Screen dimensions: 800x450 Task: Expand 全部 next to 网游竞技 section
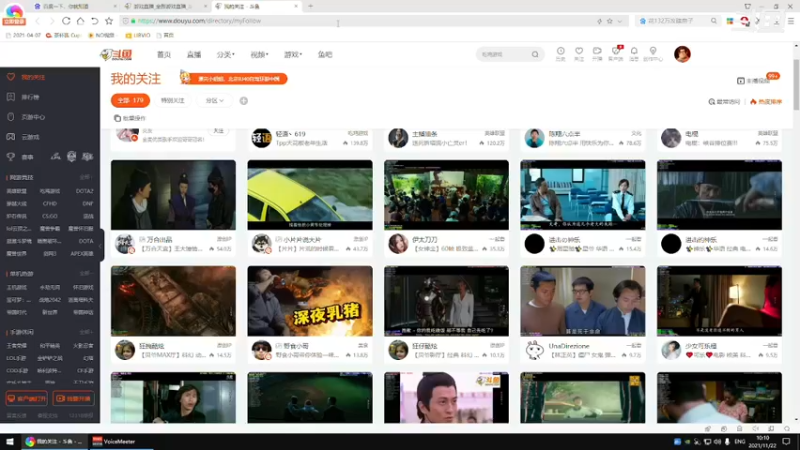pyautogui.click(x=85, y=177)
